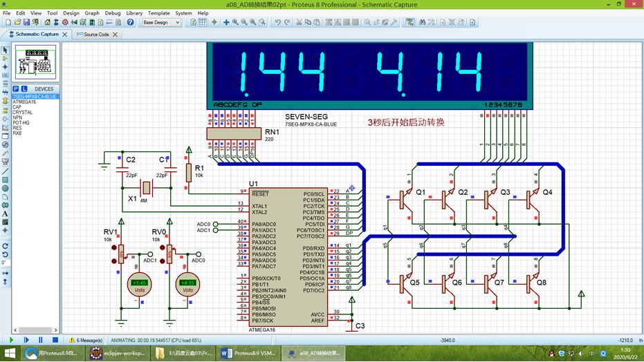Close the Source Code tab
644x362 pixels.
pyautogui.click(x=115, y=35)
